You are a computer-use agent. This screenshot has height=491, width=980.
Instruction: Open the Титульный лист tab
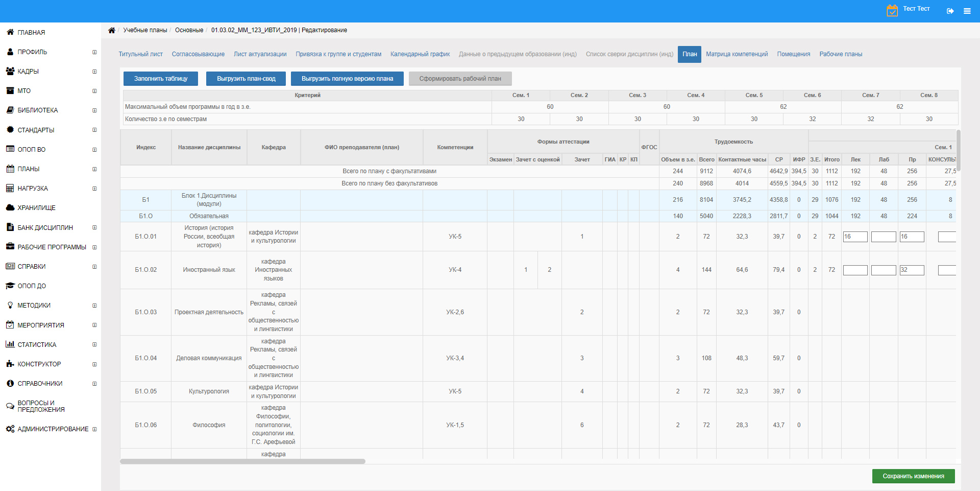[141, 54]
